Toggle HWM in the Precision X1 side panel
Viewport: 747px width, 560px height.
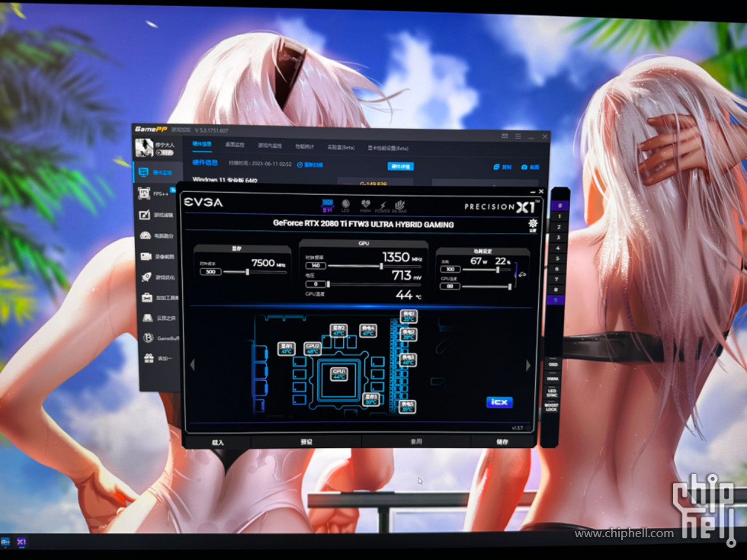[x=552, y=379]
